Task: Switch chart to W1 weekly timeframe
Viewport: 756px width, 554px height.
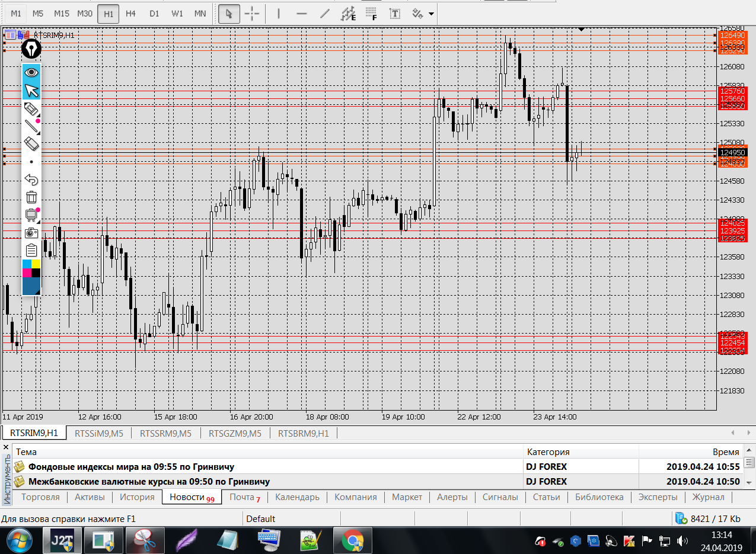Action: pos(177,13)
